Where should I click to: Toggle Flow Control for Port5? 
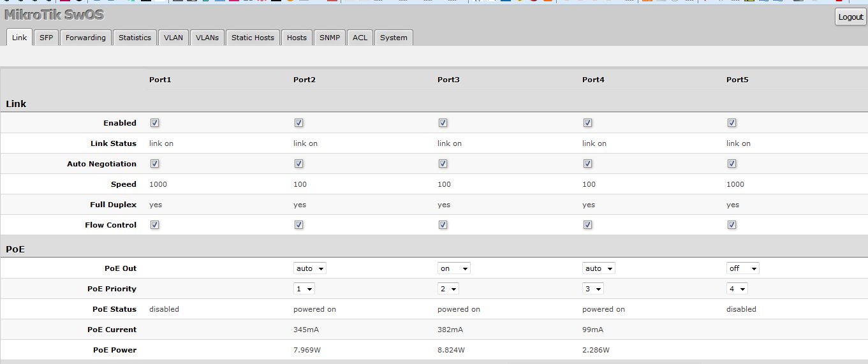(x=732, y=224)
